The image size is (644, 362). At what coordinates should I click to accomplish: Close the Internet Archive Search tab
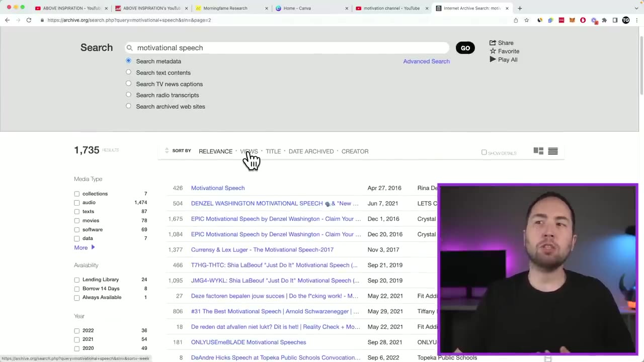tap(507, 8)
